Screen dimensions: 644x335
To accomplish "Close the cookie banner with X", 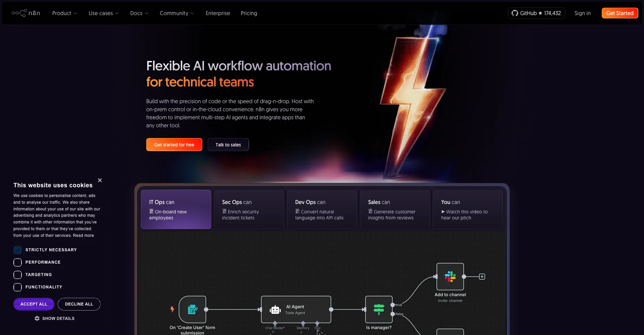I will (x=100, y=180).
